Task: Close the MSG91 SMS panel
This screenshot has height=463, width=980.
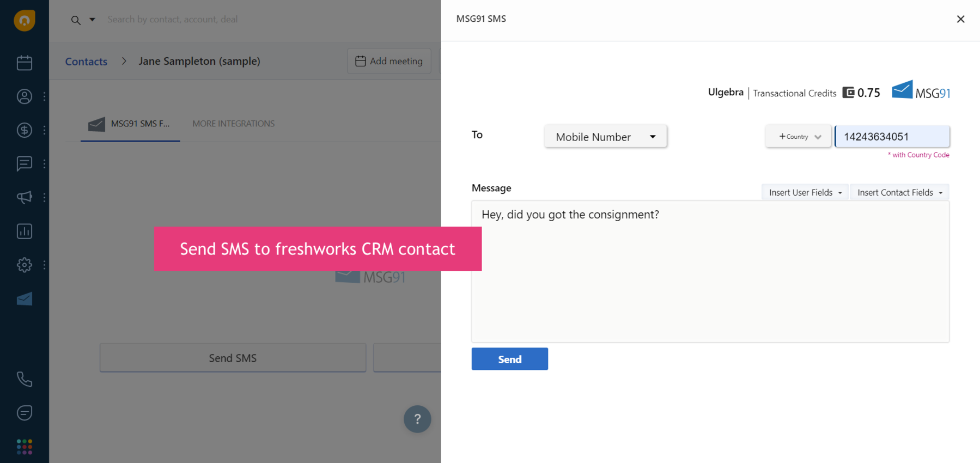Action: (x=960, y=19)
